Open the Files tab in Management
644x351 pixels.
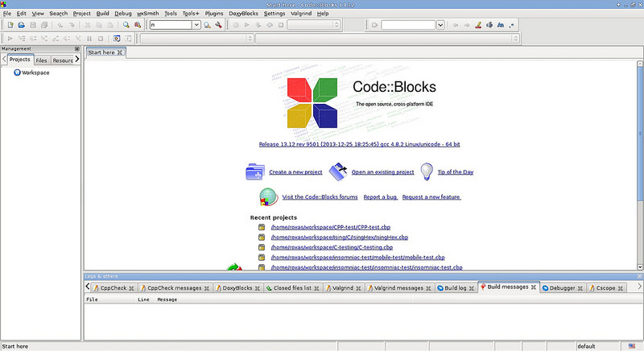41,60
